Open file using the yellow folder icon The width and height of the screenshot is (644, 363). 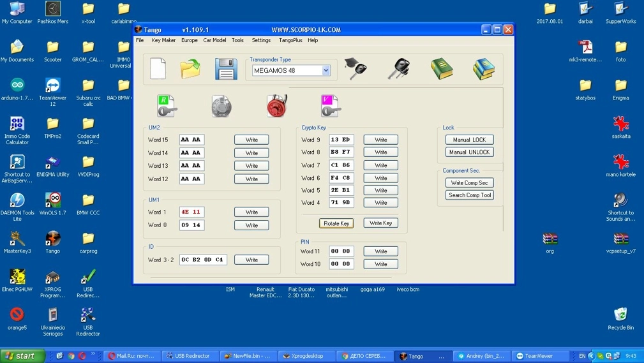(191, 68)
